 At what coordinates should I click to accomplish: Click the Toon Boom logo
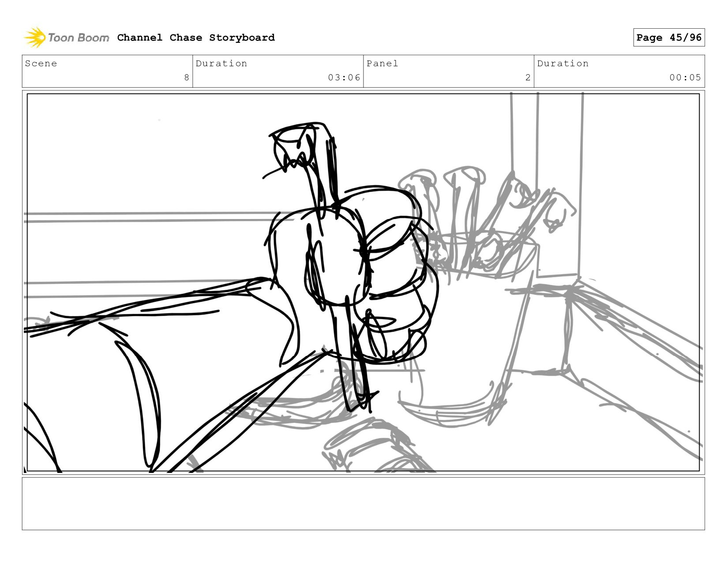click(x=66, y=38)
